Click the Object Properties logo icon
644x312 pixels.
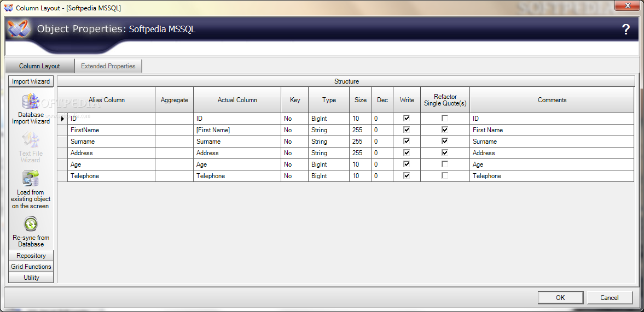coord(19,29)
